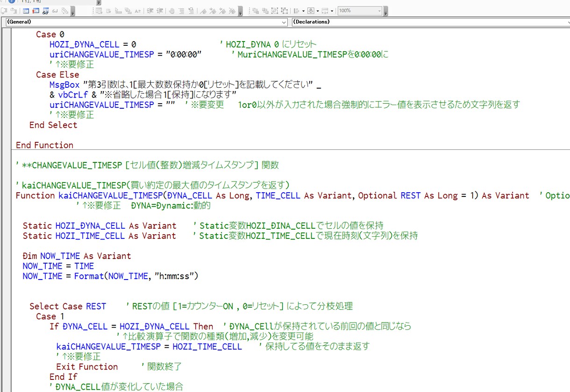This screenshot has height=392, width=570.
Task: Open Quick Watch using the glasses icon
Action: pyautogui.click(x=55, y=10)
